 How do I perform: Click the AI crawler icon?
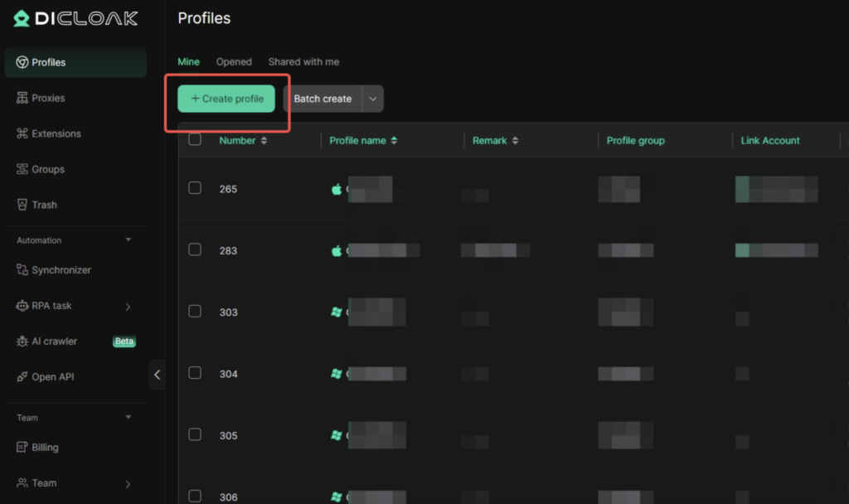22,342
